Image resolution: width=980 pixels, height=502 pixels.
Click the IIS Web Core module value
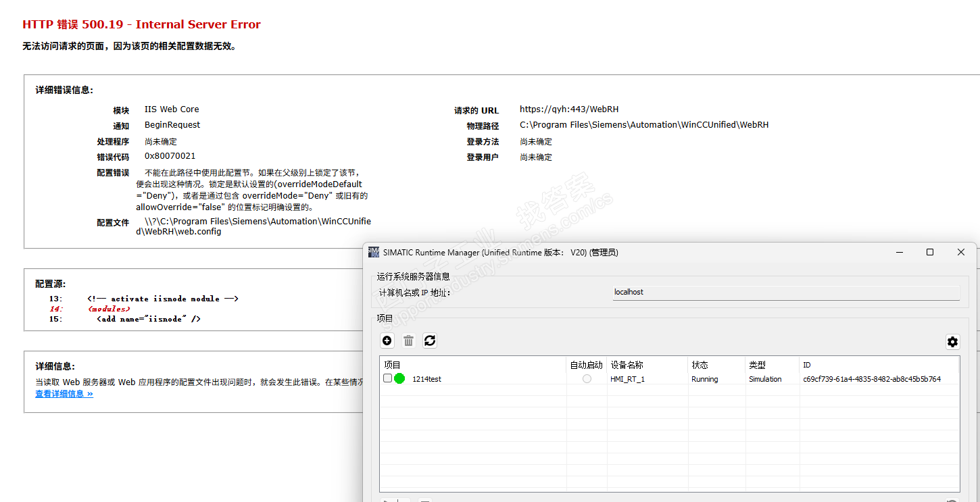[172, 109]
